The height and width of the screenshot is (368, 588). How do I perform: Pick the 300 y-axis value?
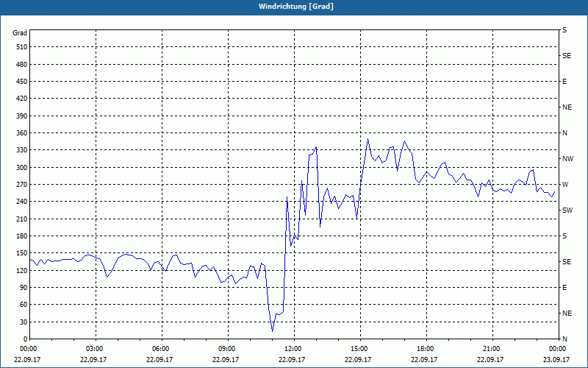22,167
